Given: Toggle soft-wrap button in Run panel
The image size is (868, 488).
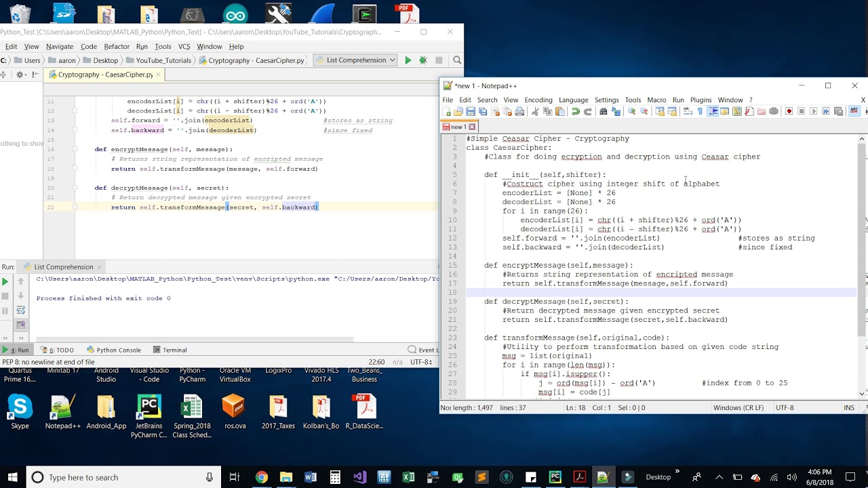Looking at the screenshot, I should 20,310.
